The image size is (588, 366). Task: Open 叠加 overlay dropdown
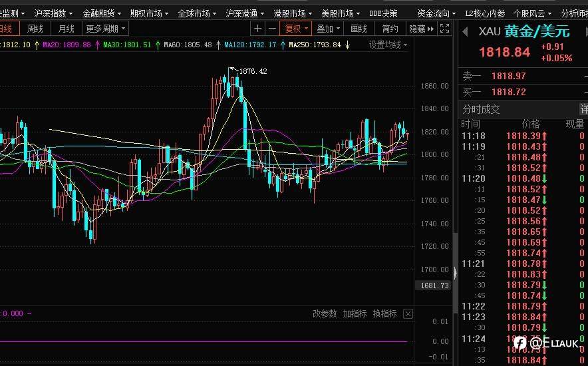coord(328,29)
